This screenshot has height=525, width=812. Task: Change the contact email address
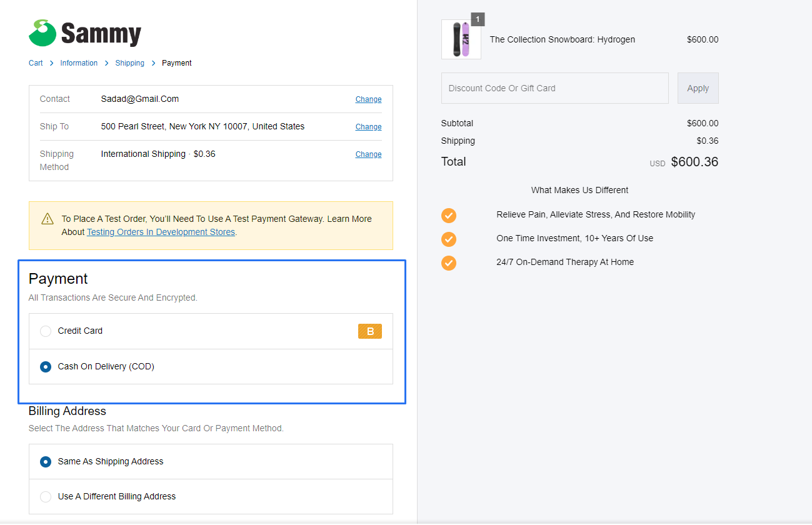pos(368,99)
